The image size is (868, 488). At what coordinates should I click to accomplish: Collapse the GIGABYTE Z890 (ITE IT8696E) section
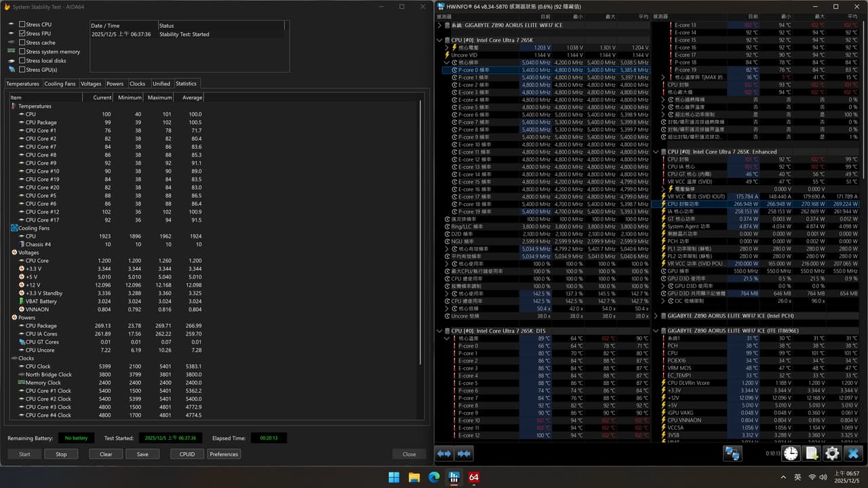[656, 331]
